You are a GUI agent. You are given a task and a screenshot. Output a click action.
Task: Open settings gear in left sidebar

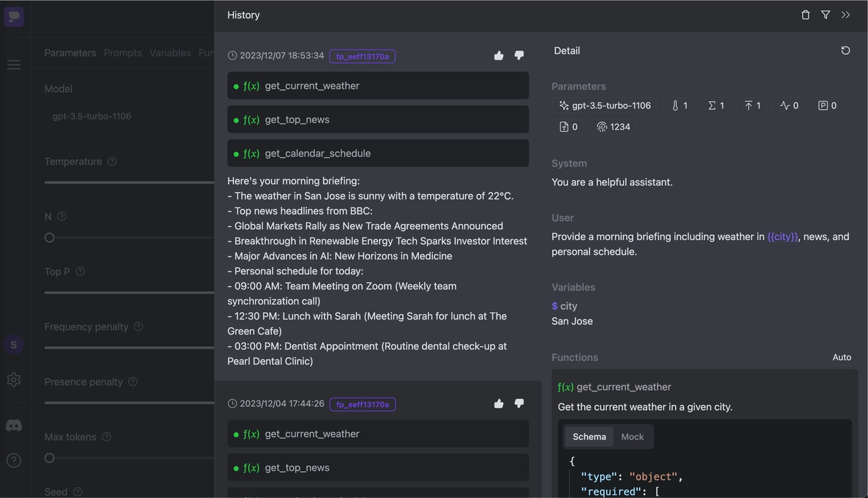[x=14, y=380]
